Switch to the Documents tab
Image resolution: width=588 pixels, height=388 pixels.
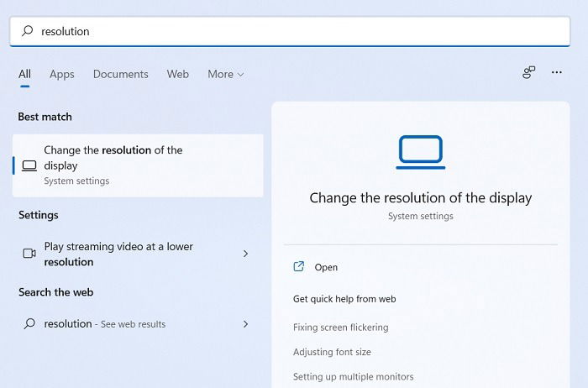(121, 74)
